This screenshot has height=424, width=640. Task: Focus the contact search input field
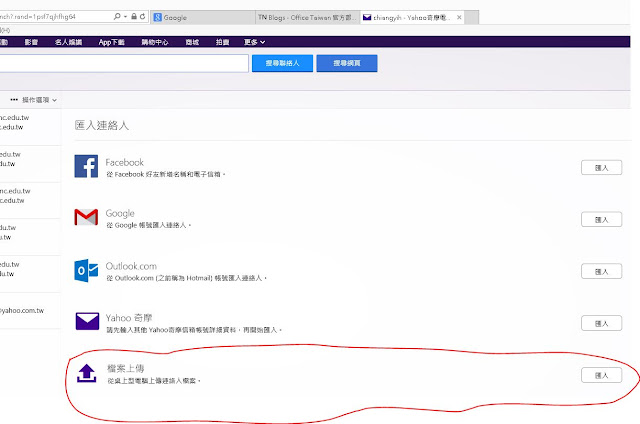coord(124,63)
